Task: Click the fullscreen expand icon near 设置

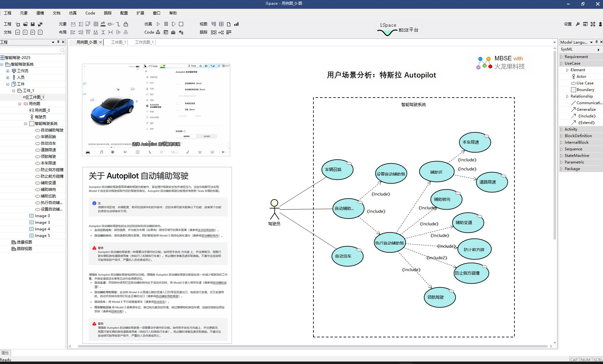Action: point(593,24)
